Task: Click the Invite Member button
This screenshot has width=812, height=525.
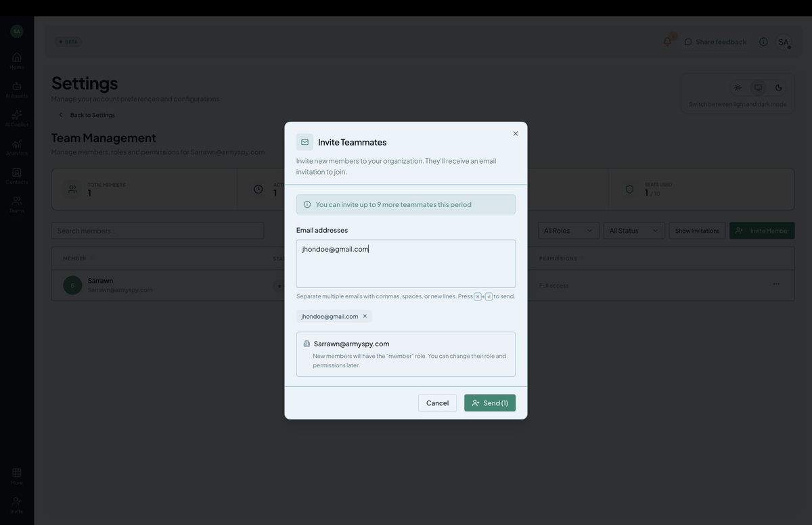Action: (762, 231)
